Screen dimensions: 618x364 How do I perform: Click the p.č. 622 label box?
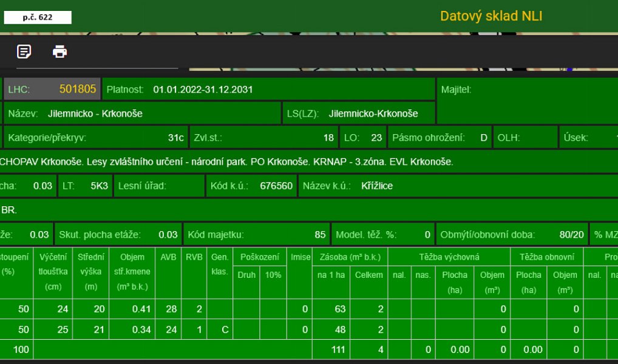tap(38, 18)
